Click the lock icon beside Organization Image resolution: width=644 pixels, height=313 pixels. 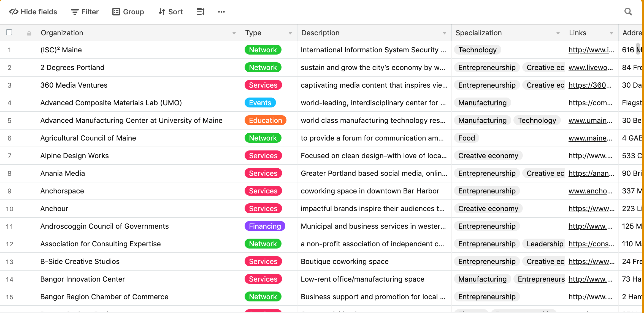point(29,33)
